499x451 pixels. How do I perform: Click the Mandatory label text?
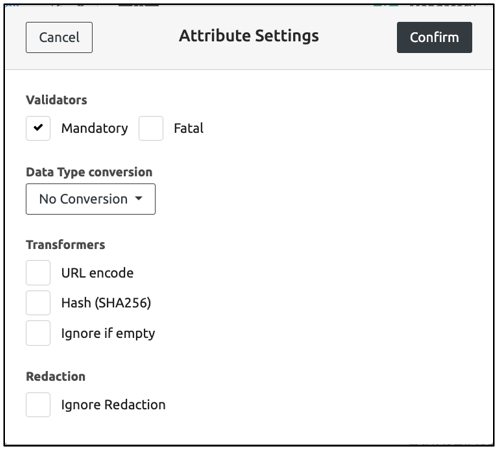[x=95, y=129]
